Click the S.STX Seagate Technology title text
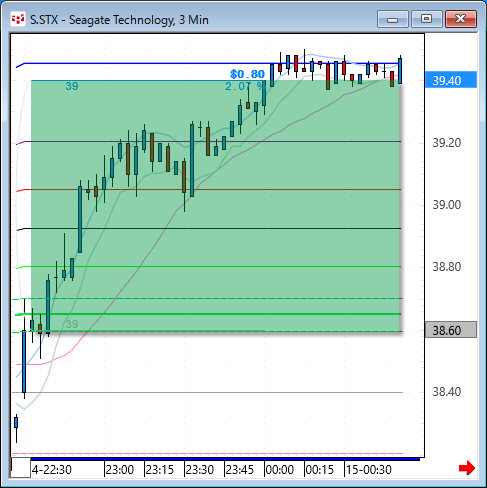Image resolution: width=487 pixels, height=488 pixels. pyautogui.click(x=119, y=20)
